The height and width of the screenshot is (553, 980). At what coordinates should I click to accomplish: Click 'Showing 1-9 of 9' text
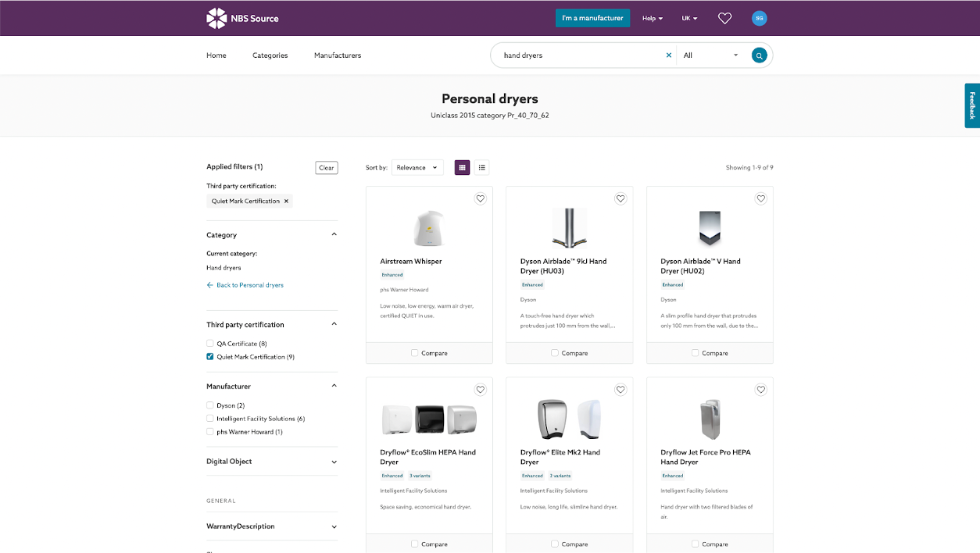tap(749, 167)
